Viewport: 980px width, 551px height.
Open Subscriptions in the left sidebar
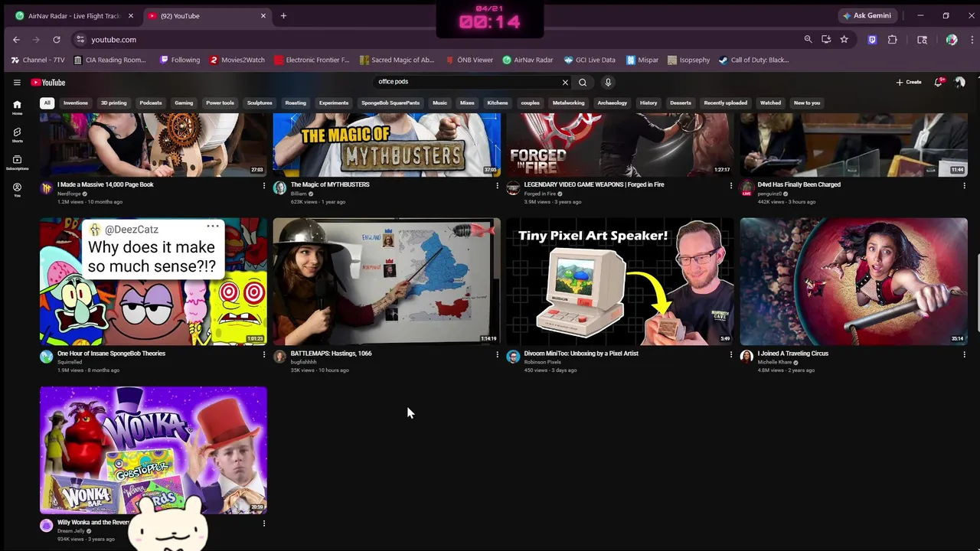click(17, 162)
